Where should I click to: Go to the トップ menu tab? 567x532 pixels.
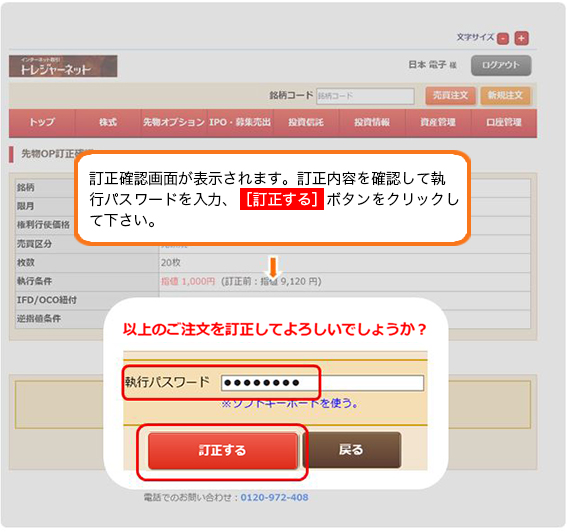coord(42,123)
